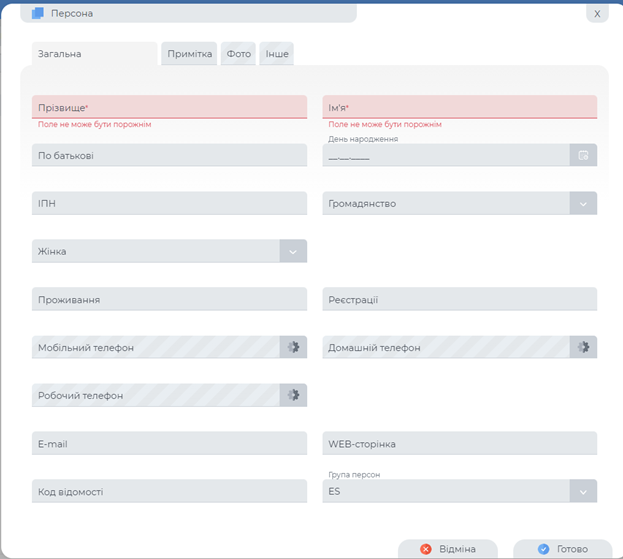Click the Персона window title icon
This screenshot has height=559, width=623.
pos(38,13)
